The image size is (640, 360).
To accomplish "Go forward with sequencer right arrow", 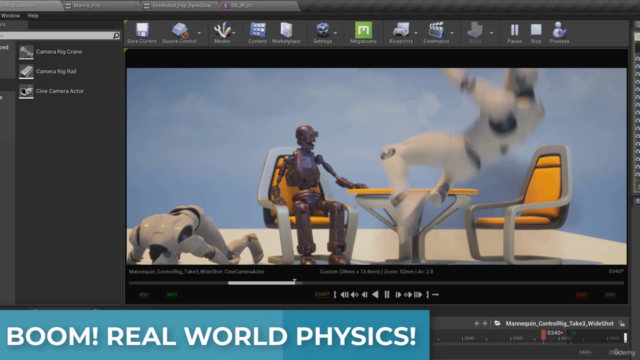I will tap(484, 323).
